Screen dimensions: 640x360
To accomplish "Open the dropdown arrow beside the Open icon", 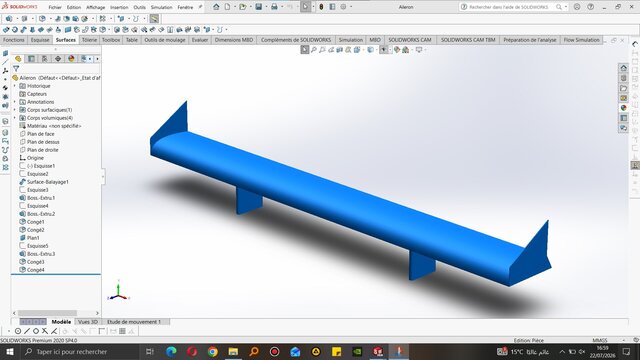I will tap(250, 7).
